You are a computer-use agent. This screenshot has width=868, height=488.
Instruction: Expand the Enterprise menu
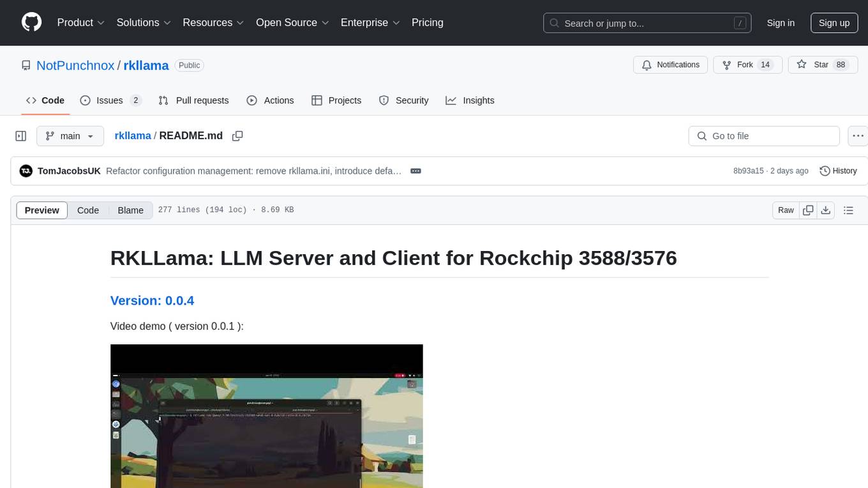coord(371,22)
